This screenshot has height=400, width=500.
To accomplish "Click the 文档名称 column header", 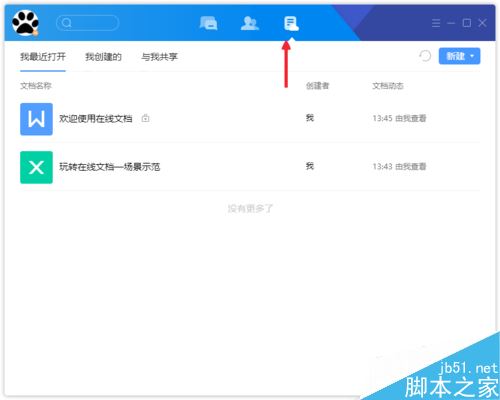I will point(36,86).
